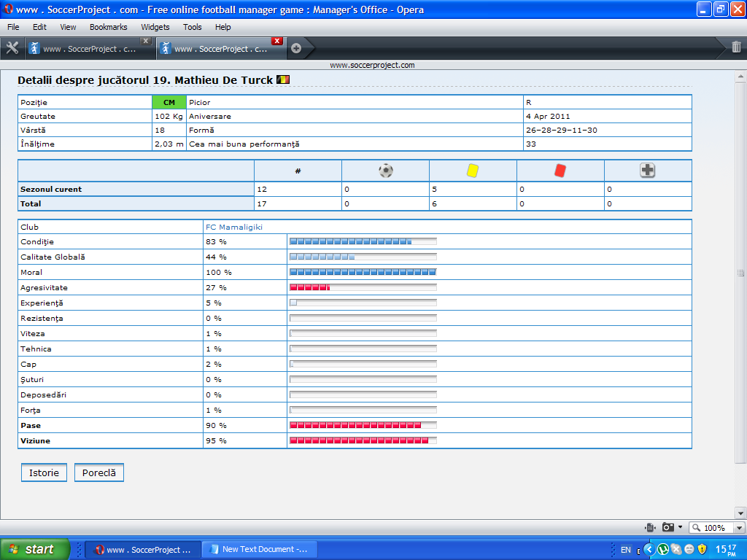
Task: Open the Opera panels wrench icon
Action: pyautogui.click(x=12, y=48)
